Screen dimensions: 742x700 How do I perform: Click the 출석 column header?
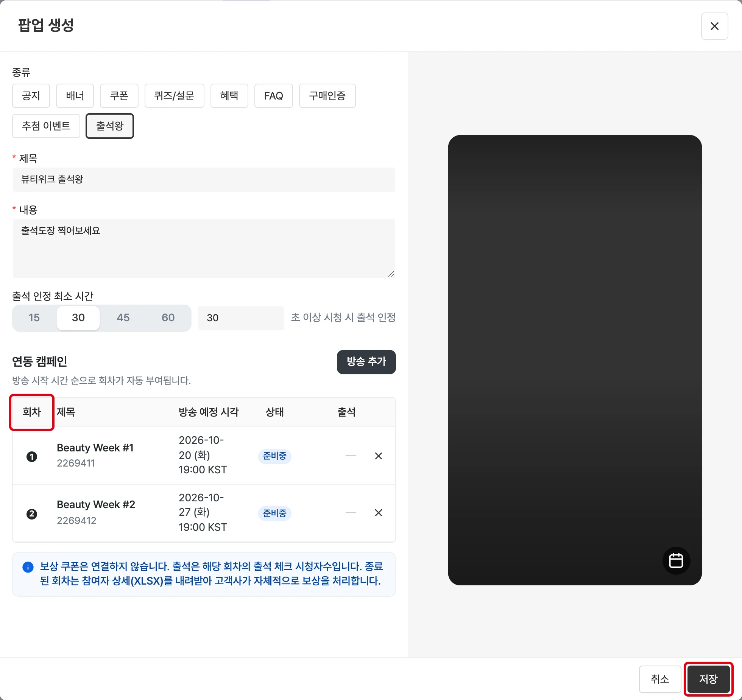[x=346, y=412]
